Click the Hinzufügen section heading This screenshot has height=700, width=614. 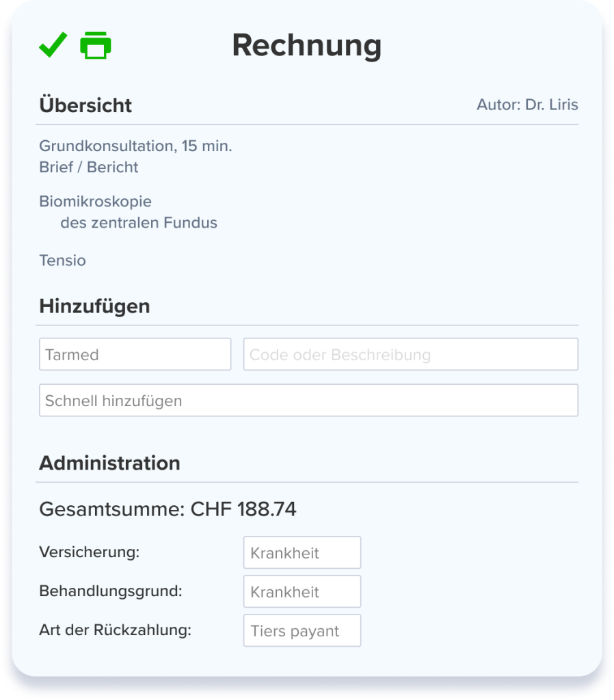(94, 306)
